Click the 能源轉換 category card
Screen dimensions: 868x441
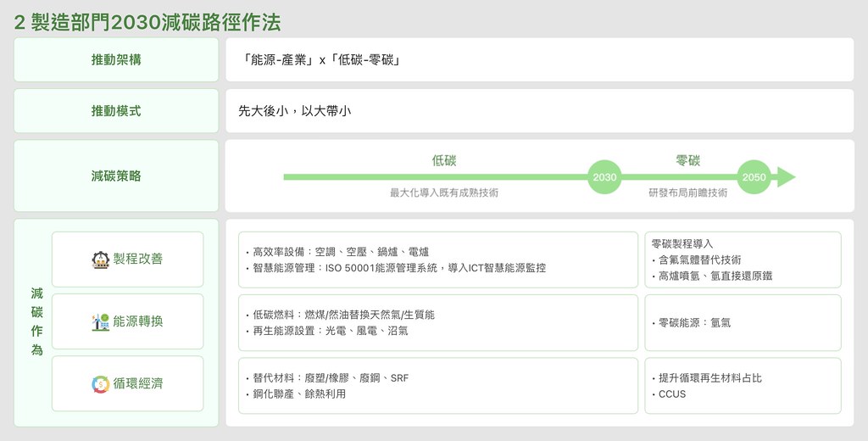pyautogui.click(x=128, y=321)
